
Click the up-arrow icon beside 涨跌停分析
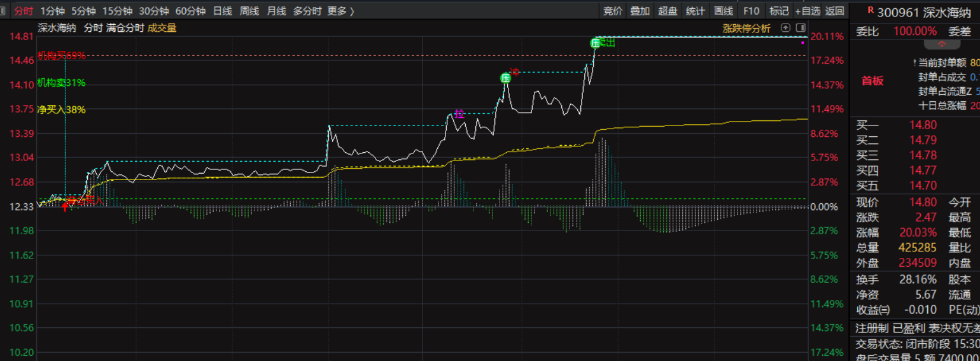click(x=785, y=28)
